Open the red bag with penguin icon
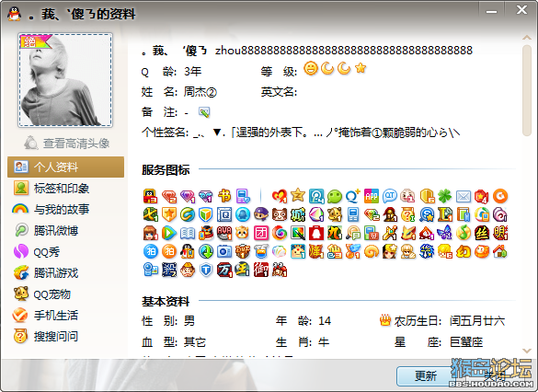Viewport: 538px width, 392px height. (x=316, y=233)
